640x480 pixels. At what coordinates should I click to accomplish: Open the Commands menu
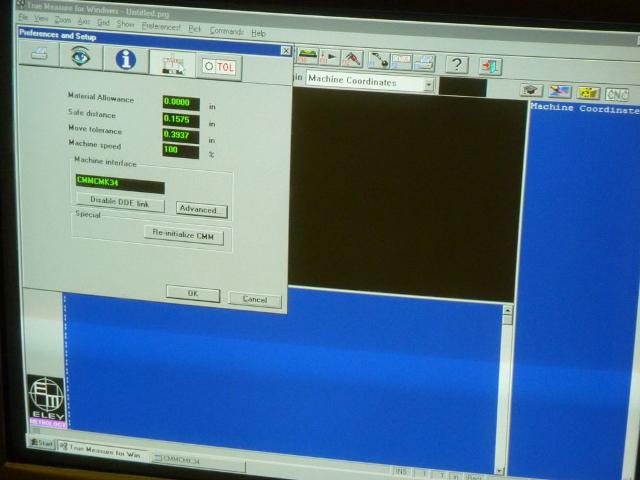[227, 31]
